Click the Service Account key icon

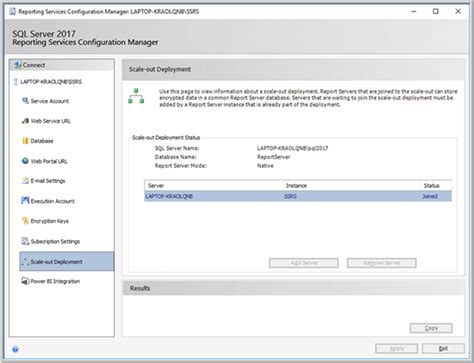coord(25,100)
